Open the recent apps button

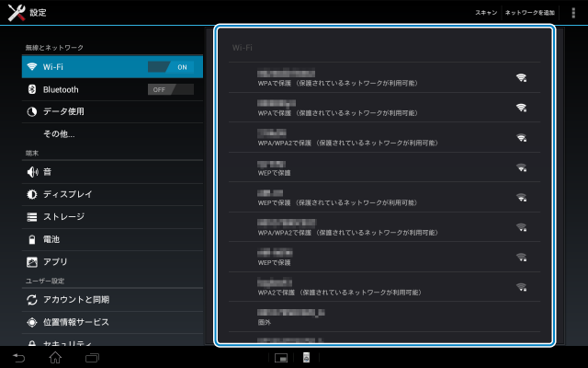point(92,357)
